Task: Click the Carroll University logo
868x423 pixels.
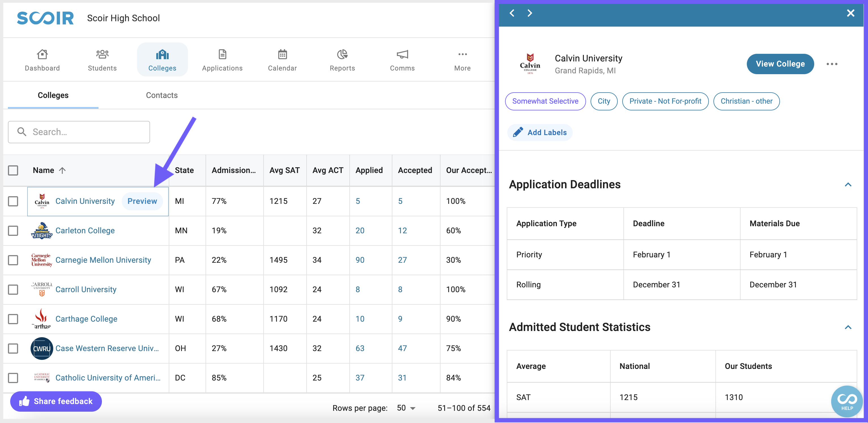Action: (x=42, y=289)
